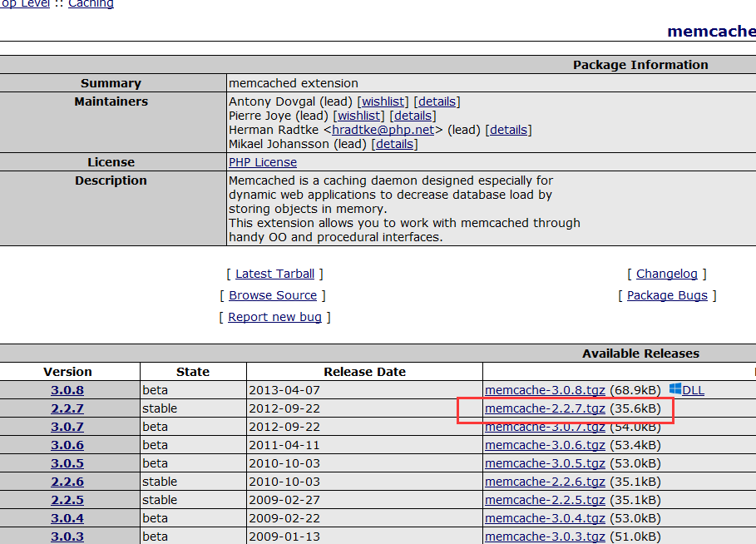View the package Changelog
Screen dimensions: 756x544
[667, 274]
